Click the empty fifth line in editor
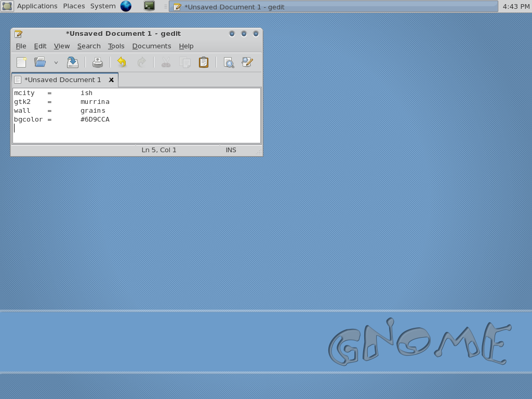This screenshot has width=532, height=399. tap(137, 128)
